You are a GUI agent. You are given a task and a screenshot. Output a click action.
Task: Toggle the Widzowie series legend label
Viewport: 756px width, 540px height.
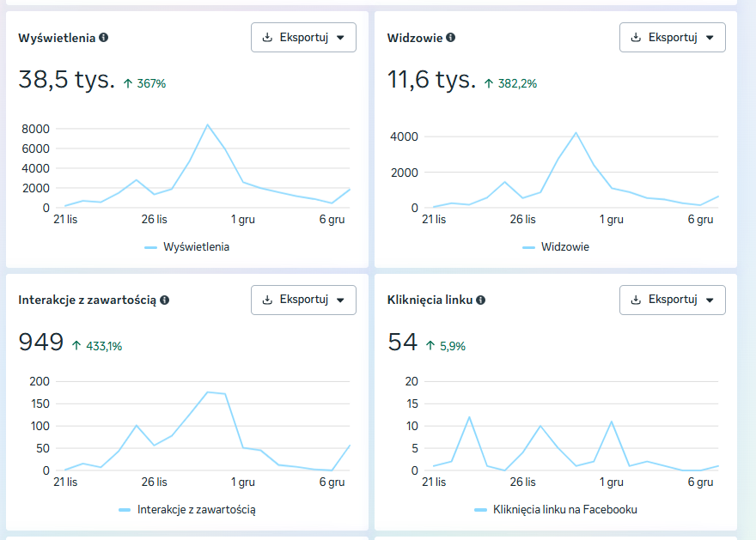(x=564, y=247)
